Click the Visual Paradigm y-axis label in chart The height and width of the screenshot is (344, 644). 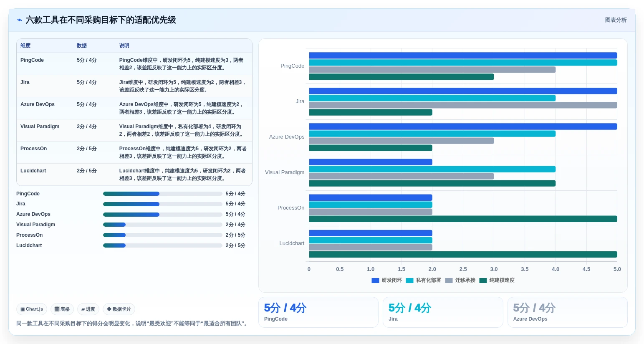point(285,172)
